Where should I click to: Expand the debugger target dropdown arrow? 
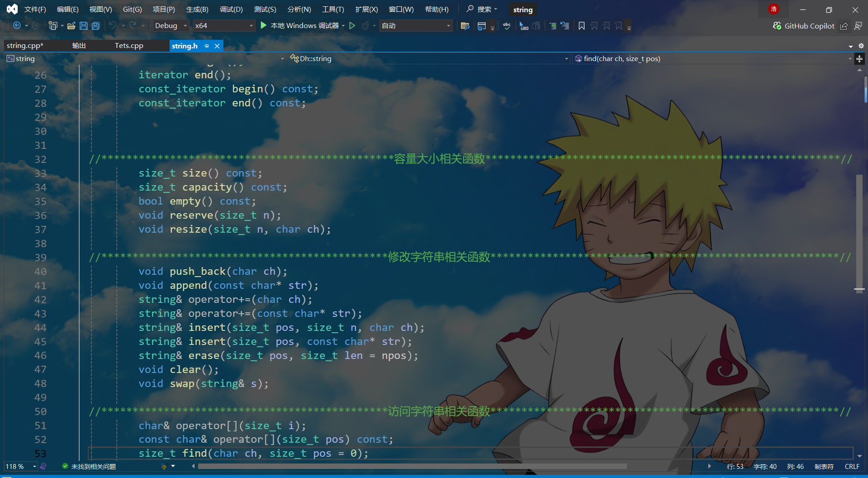click(x=343, y=26)
